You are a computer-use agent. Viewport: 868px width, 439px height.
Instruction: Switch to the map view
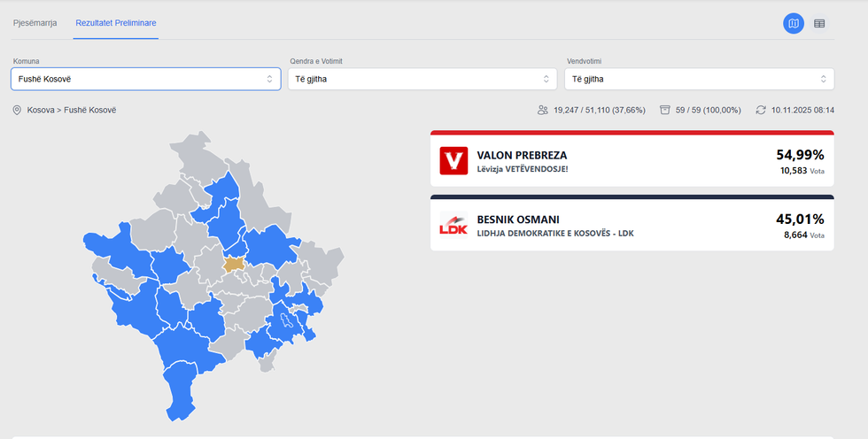(x=793, y=24)
